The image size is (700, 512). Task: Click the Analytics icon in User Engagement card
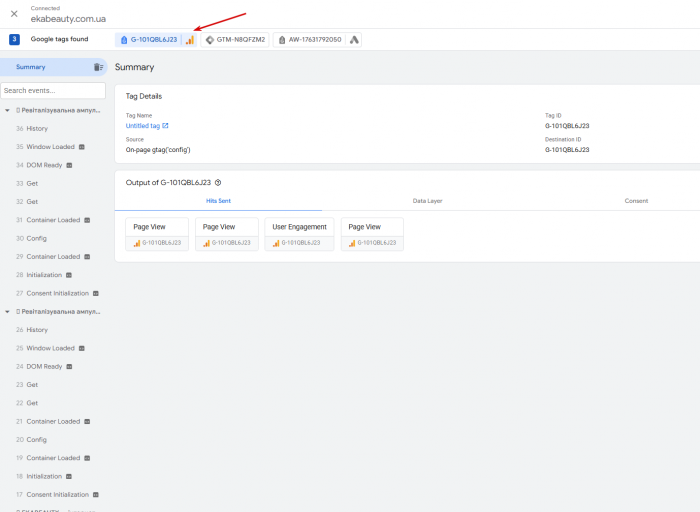[x=276, y=243]
